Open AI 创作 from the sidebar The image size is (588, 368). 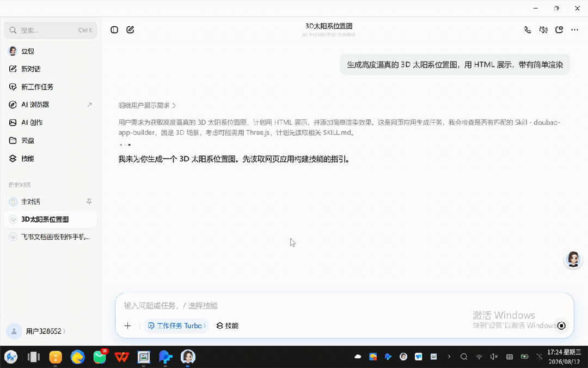[50, 123]
